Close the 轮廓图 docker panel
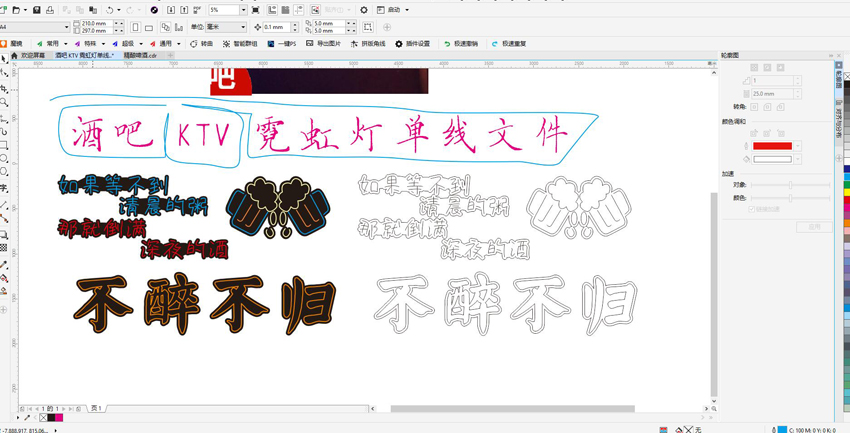The height and width of the screenshot is (433, 850). point(839,56)
